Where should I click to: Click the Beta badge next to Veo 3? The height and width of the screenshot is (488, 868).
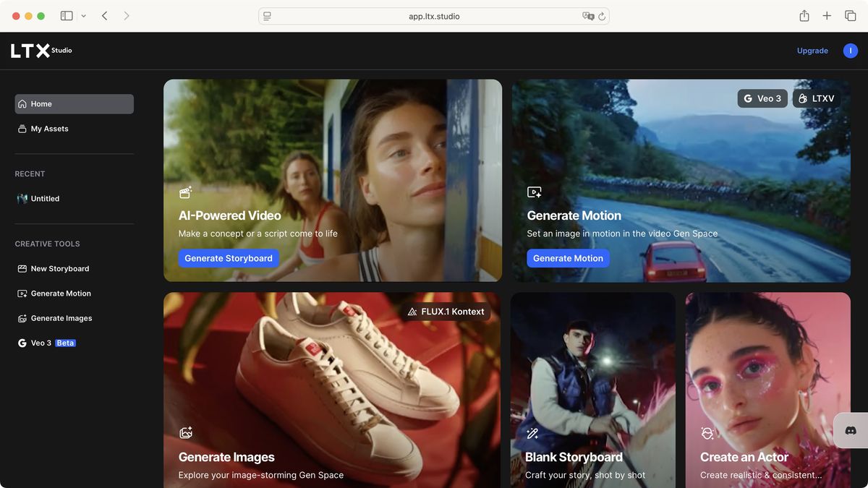(x=66, y=343)
